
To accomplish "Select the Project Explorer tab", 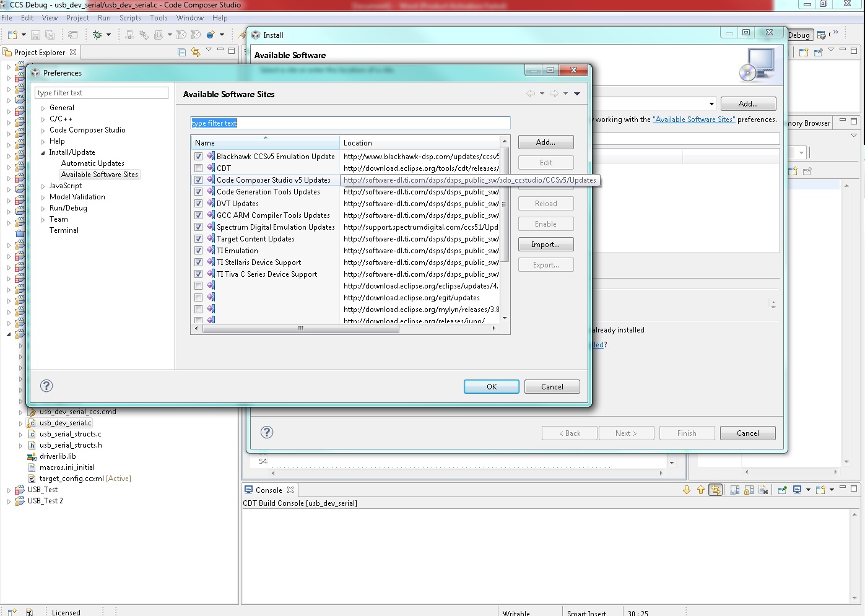I will tap(40, 52).
